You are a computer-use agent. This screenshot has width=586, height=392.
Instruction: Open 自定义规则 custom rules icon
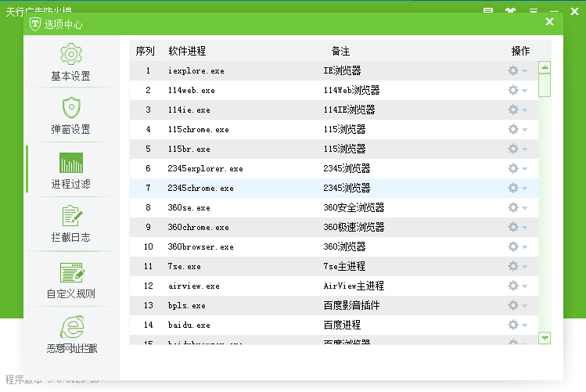pos(71,274)
